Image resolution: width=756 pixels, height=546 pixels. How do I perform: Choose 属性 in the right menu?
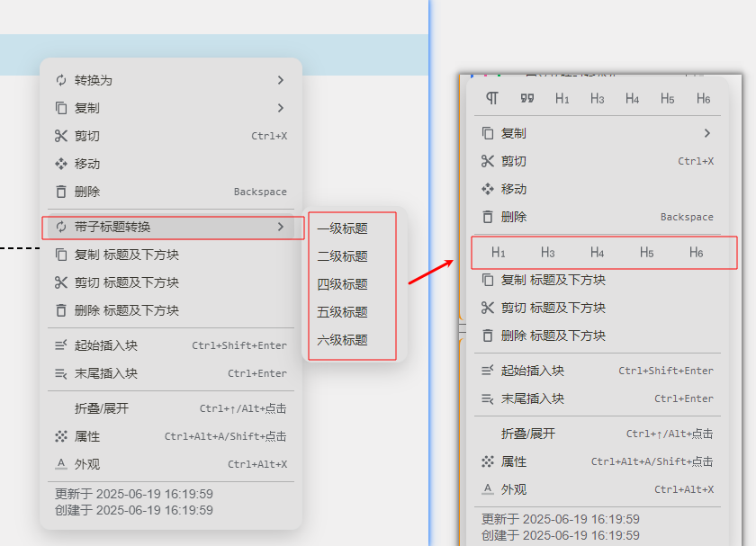pos(598,461)
